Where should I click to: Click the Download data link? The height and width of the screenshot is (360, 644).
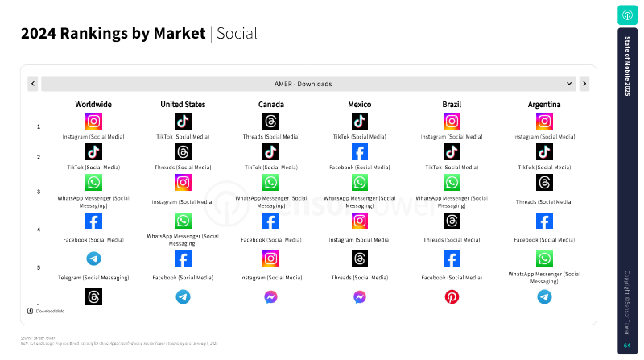(x=46, y=311)
